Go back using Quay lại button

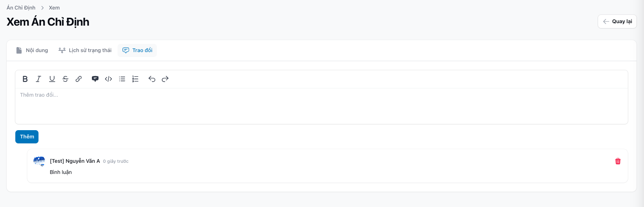617,21
